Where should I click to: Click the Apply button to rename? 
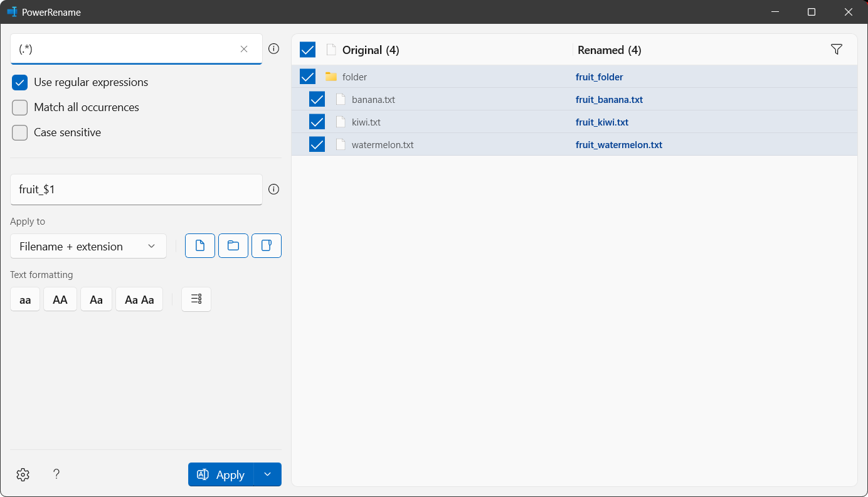pyautogui.click(x=223, y=474)
